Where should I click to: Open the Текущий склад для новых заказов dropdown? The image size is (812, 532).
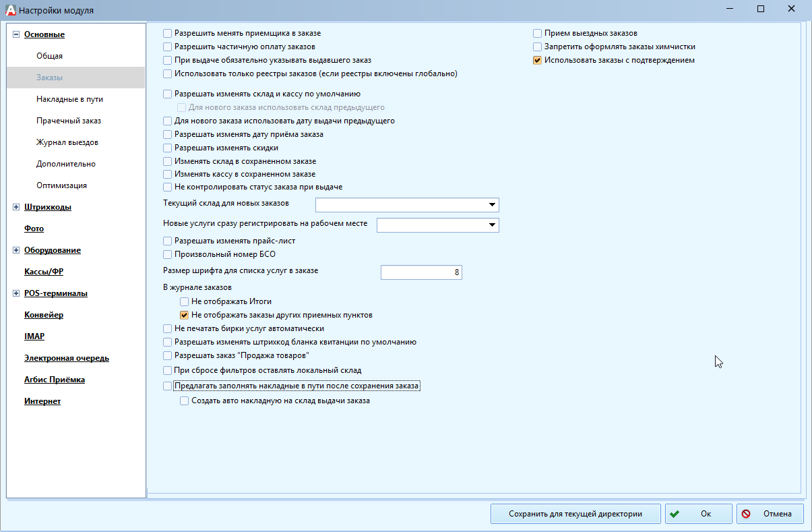(x=492, y=205)
